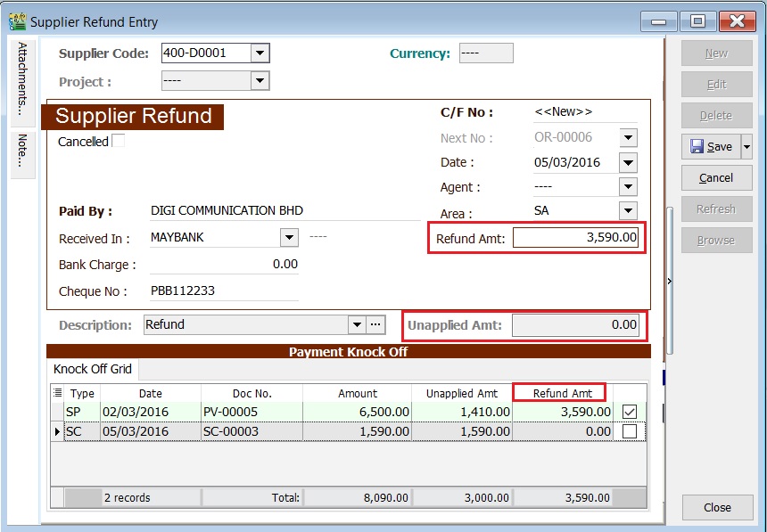Switch to the Knock Off Grid tab

coord(92,369)
